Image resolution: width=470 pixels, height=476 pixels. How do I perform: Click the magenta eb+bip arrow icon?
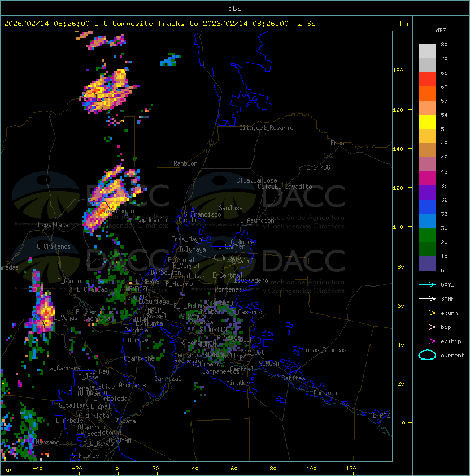click(x=427, y=341)
